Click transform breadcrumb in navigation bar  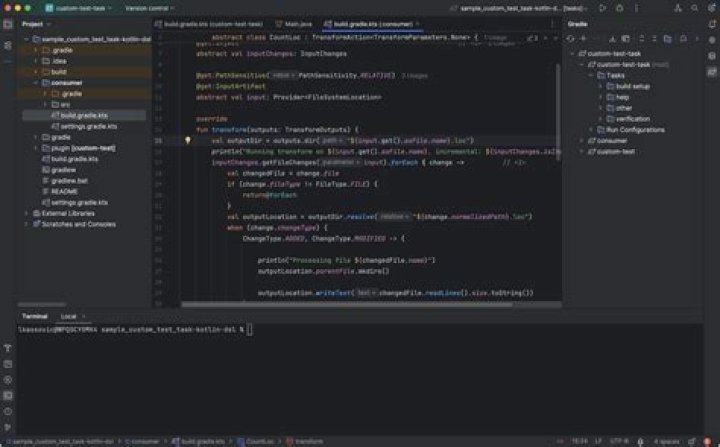point(305,441)
